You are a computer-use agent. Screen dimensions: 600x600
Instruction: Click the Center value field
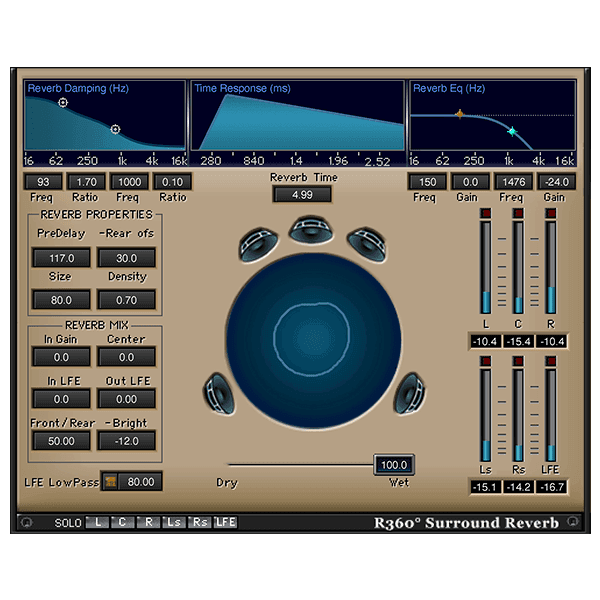pos(126,357)
